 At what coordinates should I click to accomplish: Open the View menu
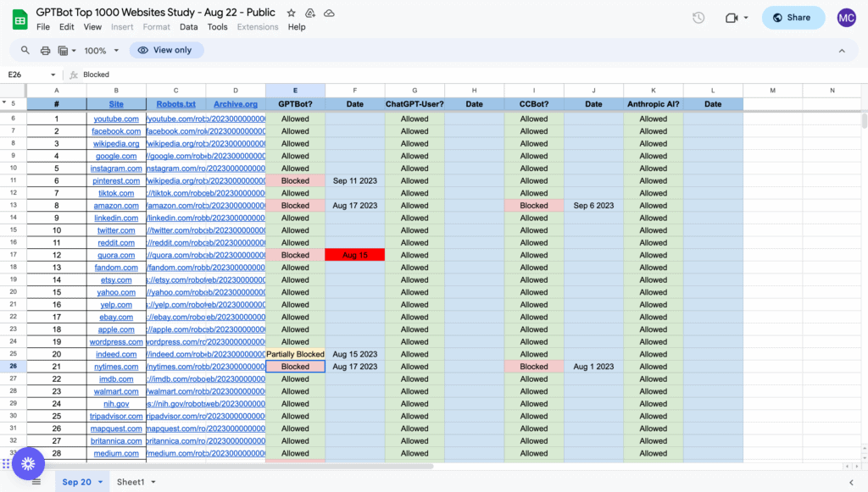92,26
